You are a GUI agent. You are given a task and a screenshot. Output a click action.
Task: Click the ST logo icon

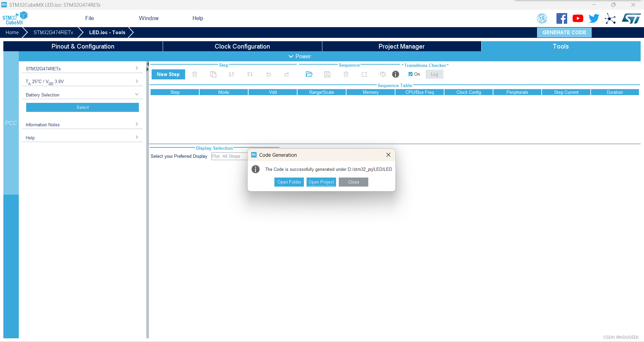[x=631, y=18]
